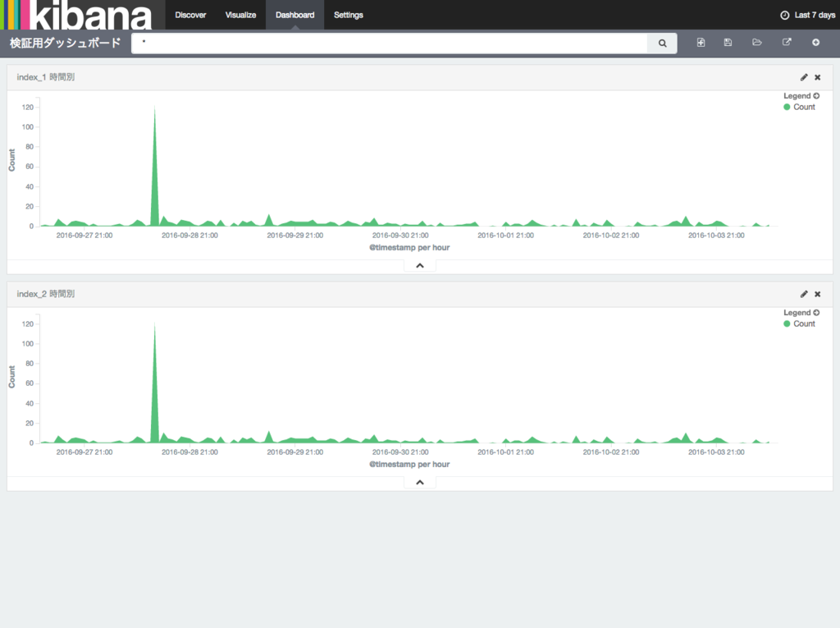
Task: Remove the index_1 時間別 panel
Action: coord(818,77)
